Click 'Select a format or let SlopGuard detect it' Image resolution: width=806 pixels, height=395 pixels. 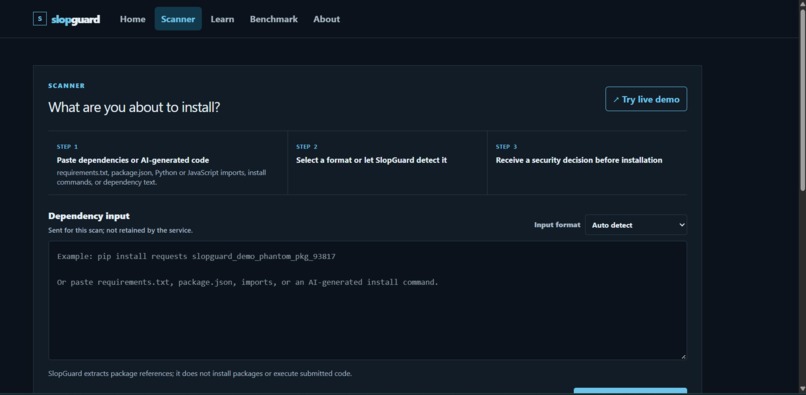click(371, 160)
